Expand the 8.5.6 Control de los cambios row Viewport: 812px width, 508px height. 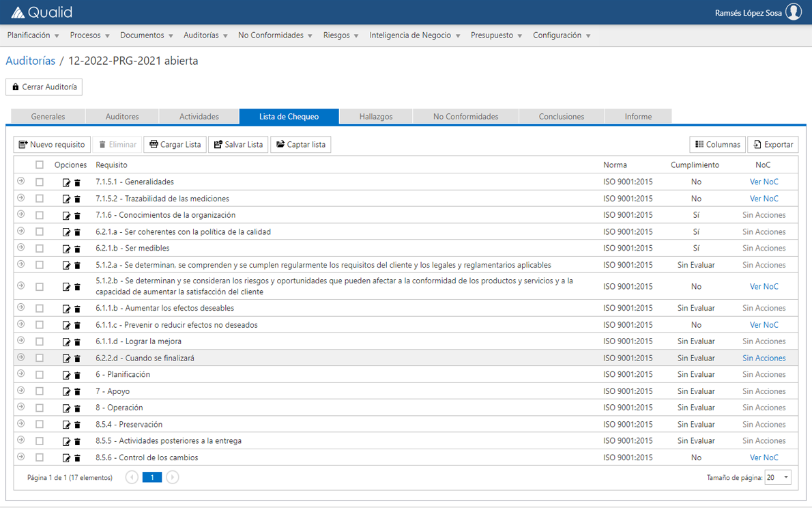20,457
